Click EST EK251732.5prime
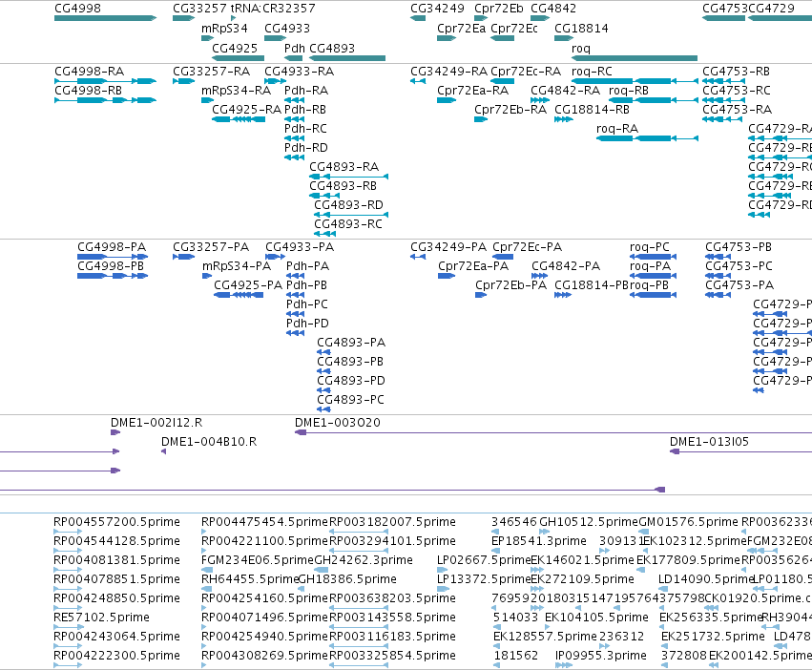This screenshot has width=812, height=670. pos(713,636)
